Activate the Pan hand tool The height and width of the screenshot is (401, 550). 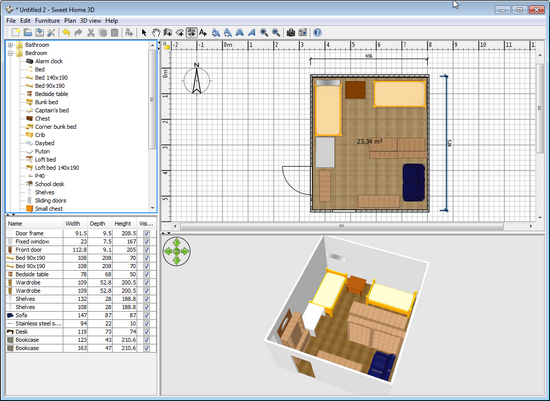coord(156,33)
